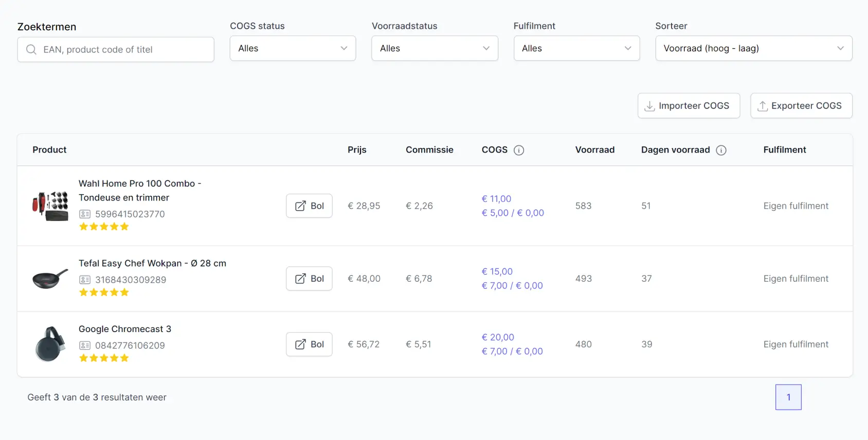Click Eigen fulfilment in the Chromecast row
This screenshot has width=868, height=440.
pyautogui.click(x=796, y=344)
